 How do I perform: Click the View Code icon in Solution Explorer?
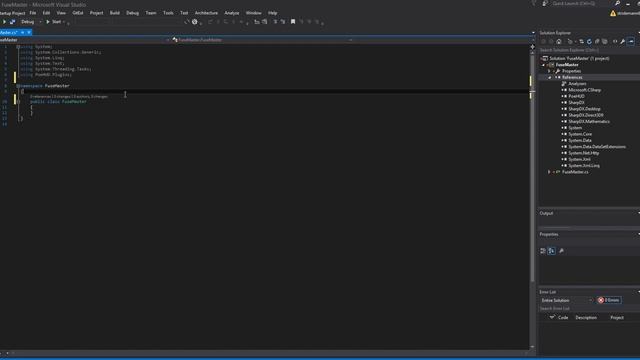pos(615,41)
